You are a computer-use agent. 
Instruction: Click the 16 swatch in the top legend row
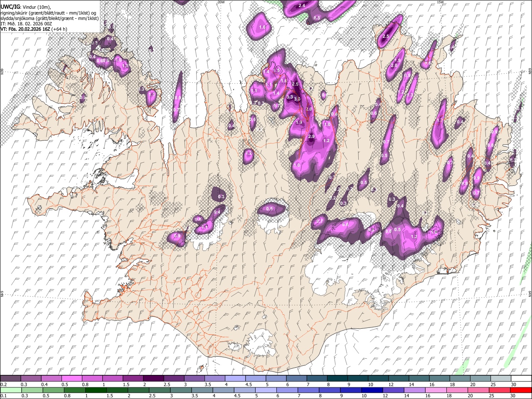(x=439, y=379)
